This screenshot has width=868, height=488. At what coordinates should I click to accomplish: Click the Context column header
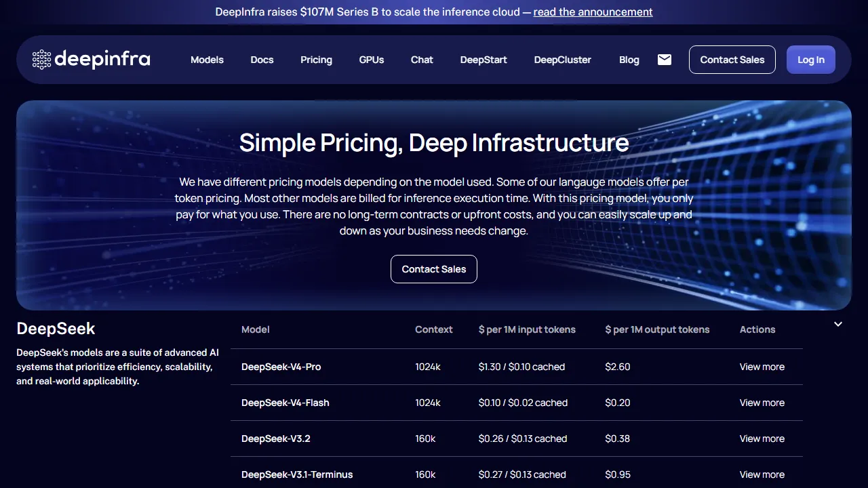pos(434,329)
